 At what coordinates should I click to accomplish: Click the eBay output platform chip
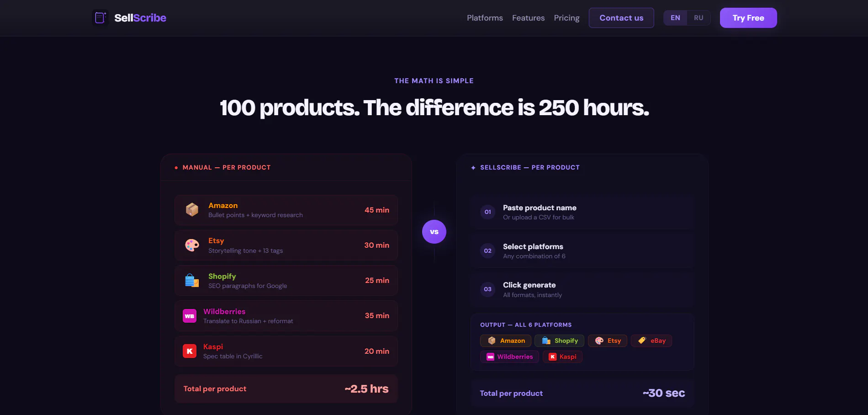click(x=651, y=341)
